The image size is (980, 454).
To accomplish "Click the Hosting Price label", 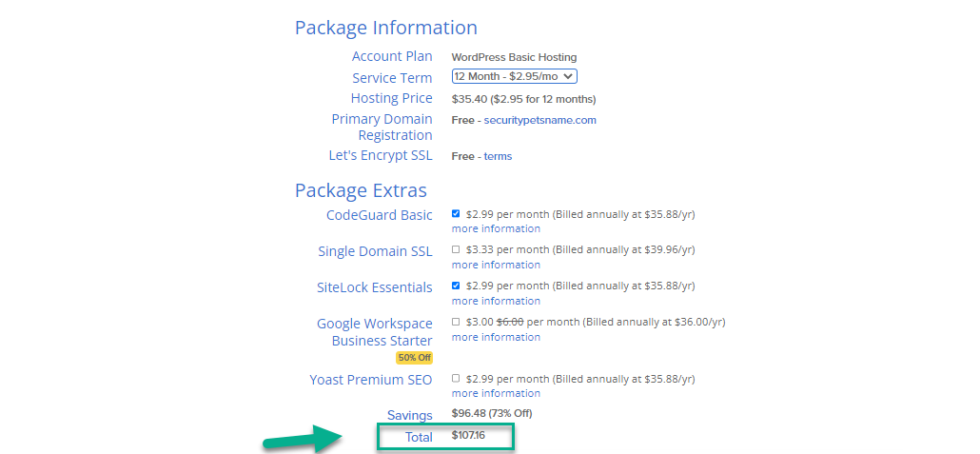I will [x=391, y=98].
